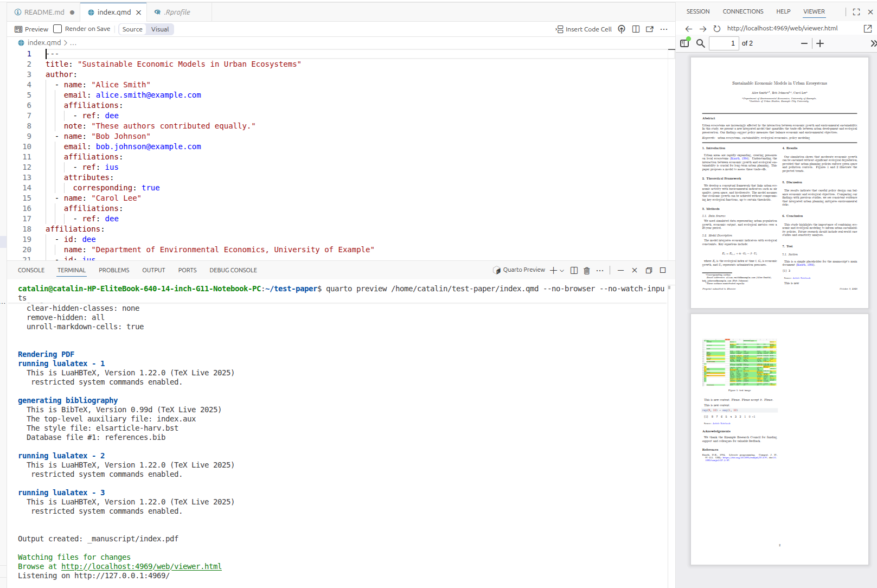Split the editor with split icon
This screenshot has height=588, width=877.
pyautogui.click(x=636, y=29)
